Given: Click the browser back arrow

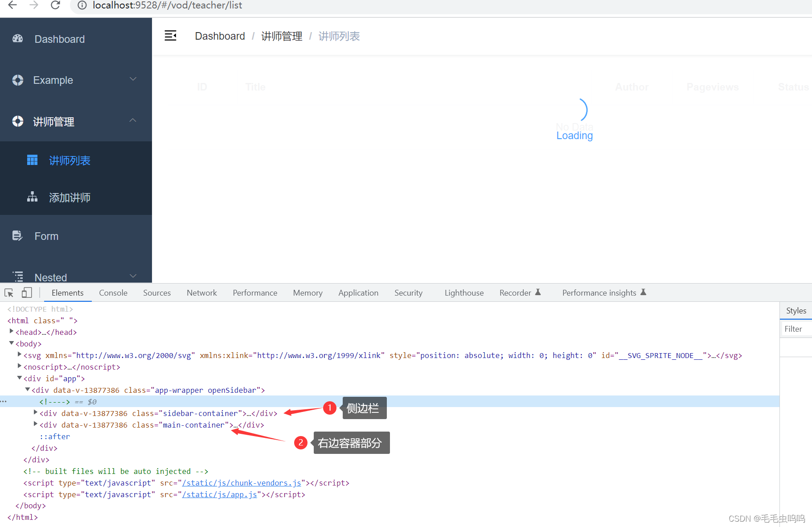Looking at the screenshot, I should [x=12, y=5].
